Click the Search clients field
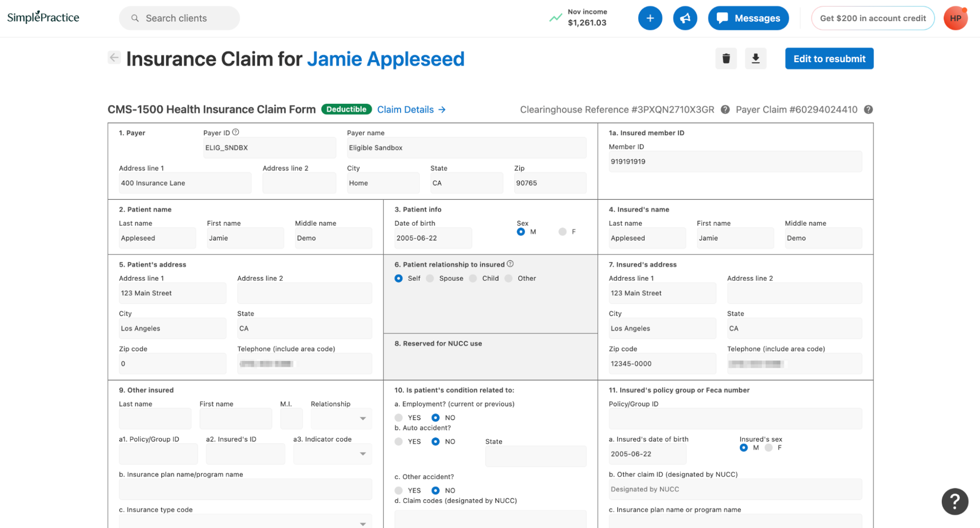The image size is (980, 528). click(x=179, y=18)
